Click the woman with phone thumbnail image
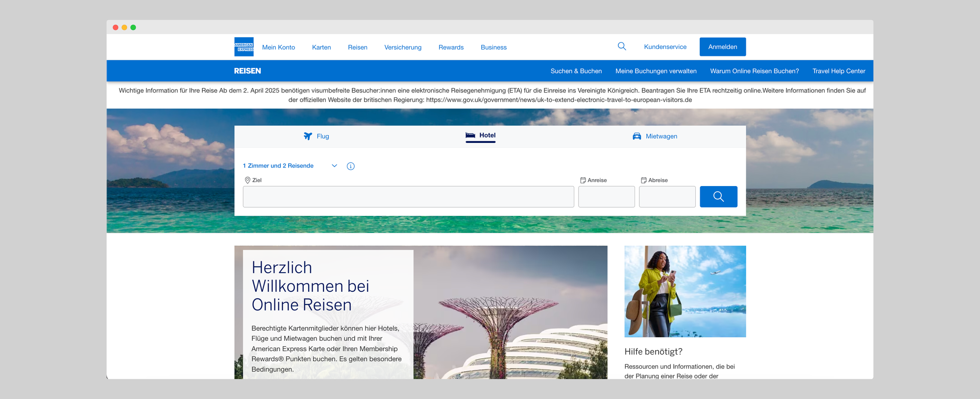The width and height of the screenshot is (980, 399). pyautogui.click(x=685, y=291)
